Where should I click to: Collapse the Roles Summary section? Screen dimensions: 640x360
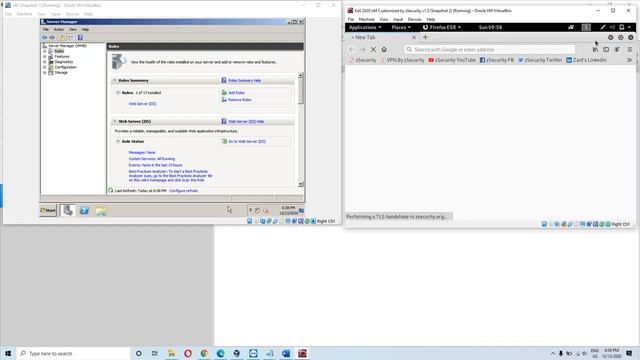[115, 80]
